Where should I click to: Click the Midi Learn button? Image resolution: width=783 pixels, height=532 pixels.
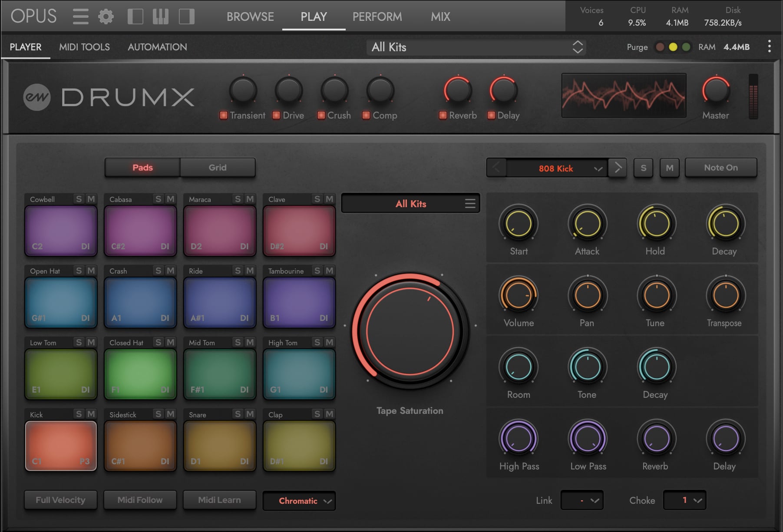pos(219,500)
